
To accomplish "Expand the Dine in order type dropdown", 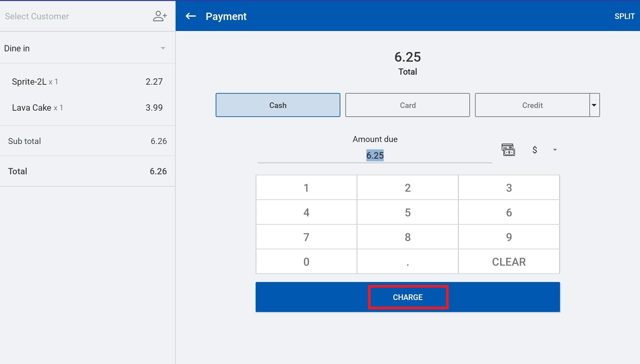I will (163, 48).
